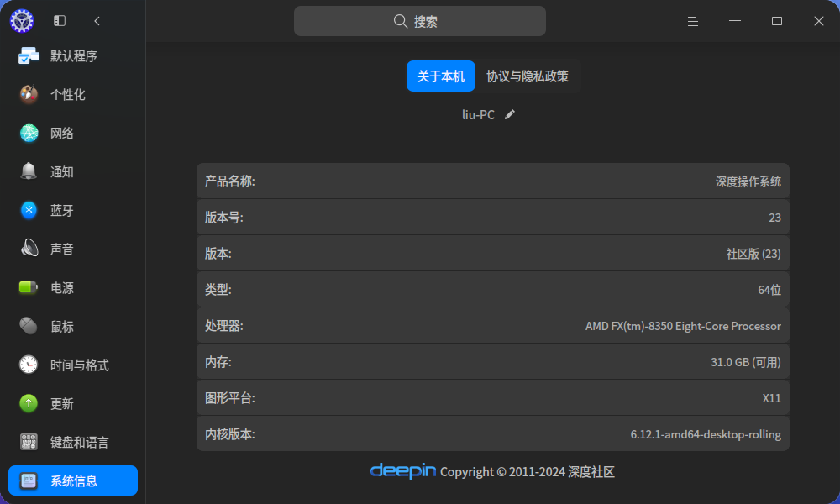Click the liu-PC computer name
The width and height of the screenshot is (840, 504).
(x=478, y=114)
